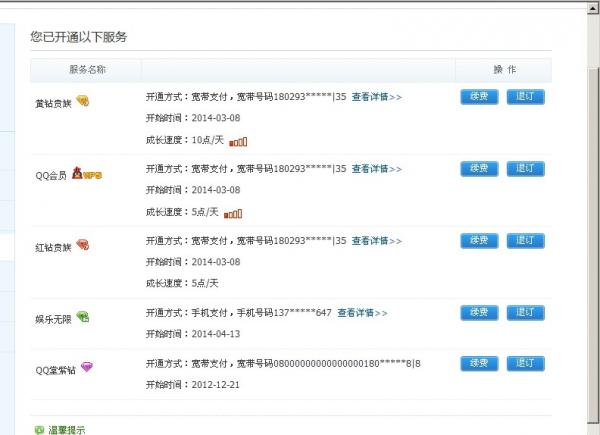The image size is (600, 435).
Task: Click the QQ会员 VIP penguin icon
Action: click(87, 173)
